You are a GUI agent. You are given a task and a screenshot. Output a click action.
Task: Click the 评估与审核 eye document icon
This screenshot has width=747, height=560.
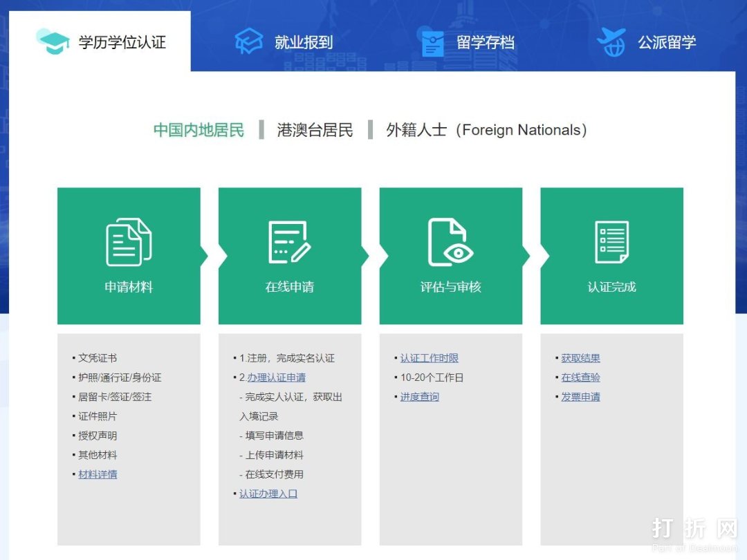[450, 242]
